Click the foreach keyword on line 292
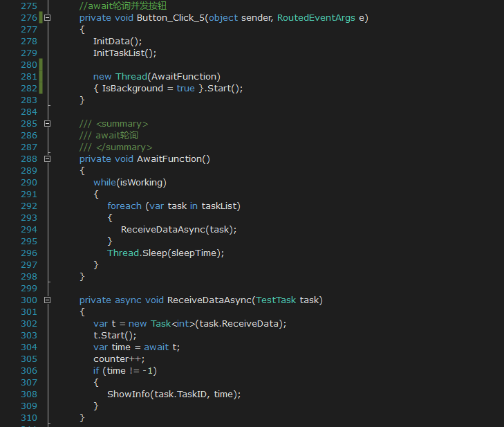Viewport: 504px width, 427px height. (x=124, y=206)
